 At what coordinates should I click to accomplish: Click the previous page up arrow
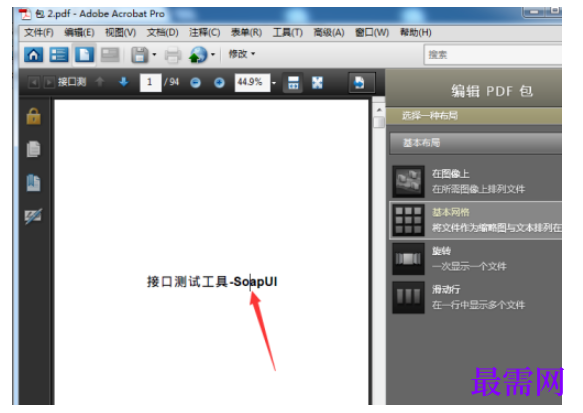click(x=100, y=82)
